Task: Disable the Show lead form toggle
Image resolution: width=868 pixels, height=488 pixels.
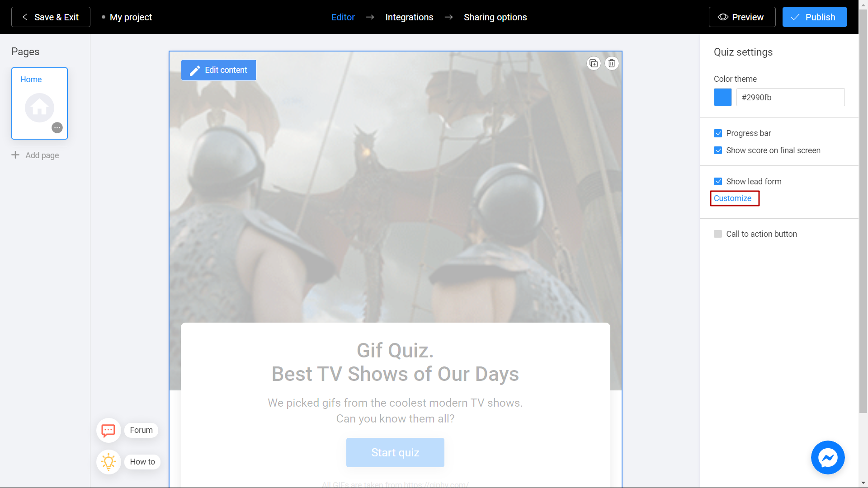Action: coord(718,181)
